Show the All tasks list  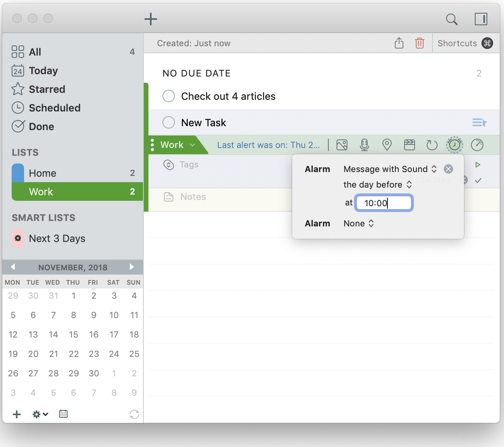coord(73,52)
